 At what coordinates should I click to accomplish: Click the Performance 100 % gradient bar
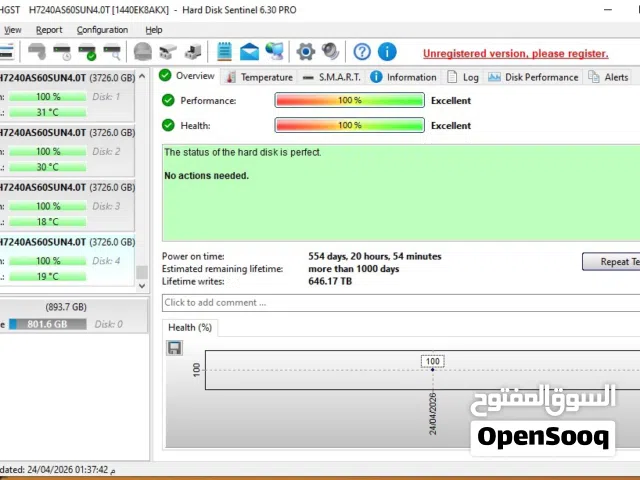tap(350, 100)
